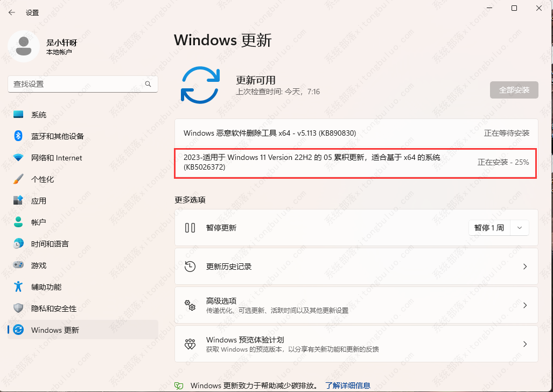
Task: Click the 正在等待安装 status text
Action: tap(507, 133)
